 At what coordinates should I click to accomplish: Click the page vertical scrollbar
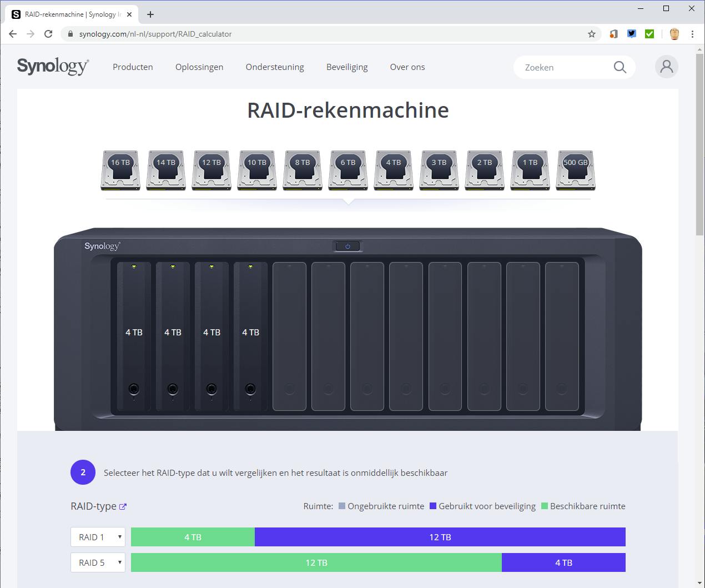coord(700,144)
